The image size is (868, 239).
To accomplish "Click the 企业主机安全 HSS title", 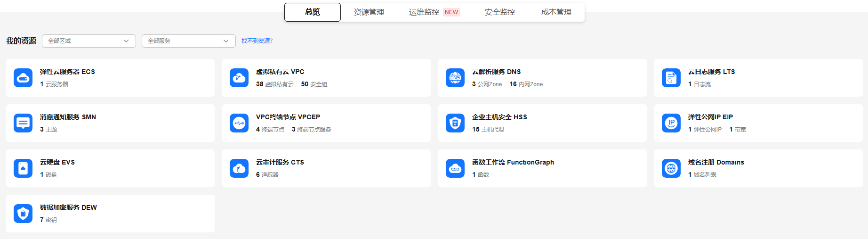I will (499, 117).
